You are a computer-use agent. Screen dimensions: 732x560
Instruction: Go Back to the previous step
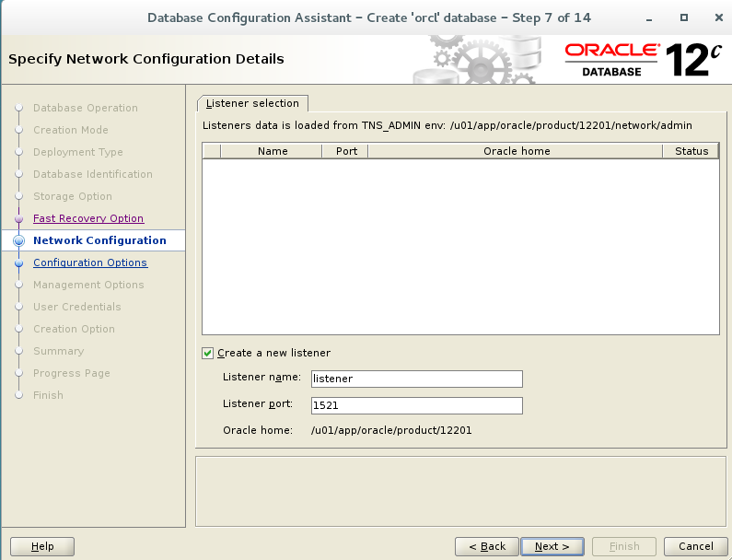[487, 546]
